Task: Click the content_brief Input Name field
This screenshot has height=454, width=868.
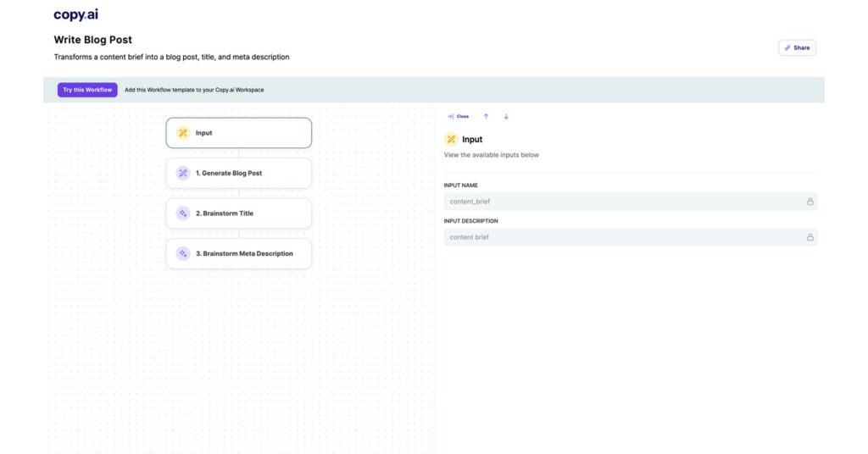Action: pyautogui.click(x=623, y=202)
